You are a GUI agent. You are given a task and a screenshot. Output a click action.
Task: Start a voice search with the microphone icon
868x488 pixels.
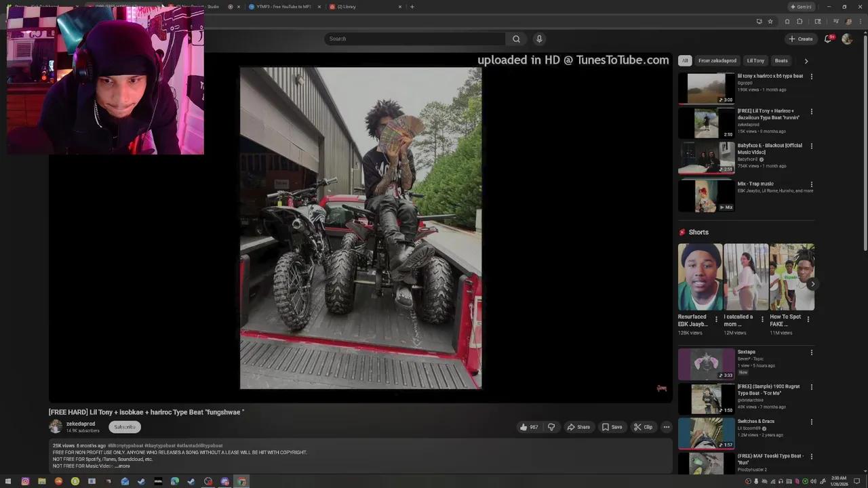(539, 39)
